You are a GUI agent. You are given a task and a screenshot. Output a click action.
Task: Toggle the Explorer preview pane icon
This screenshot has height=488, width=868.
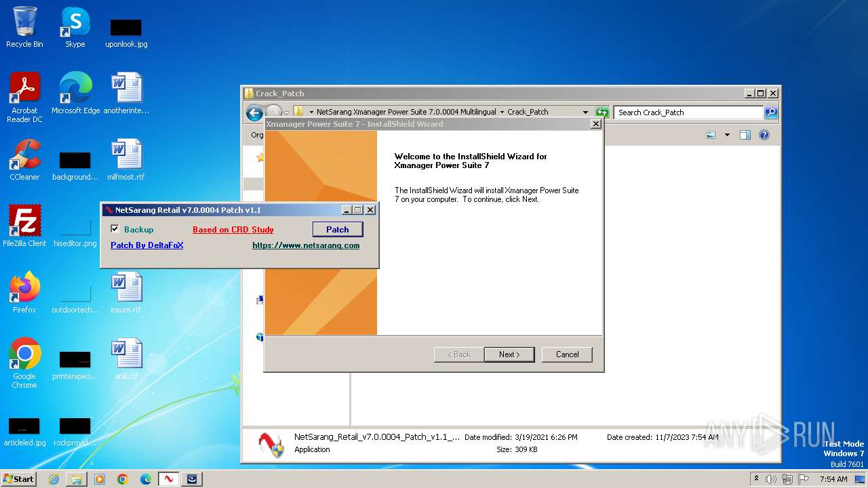coord(745,135)
